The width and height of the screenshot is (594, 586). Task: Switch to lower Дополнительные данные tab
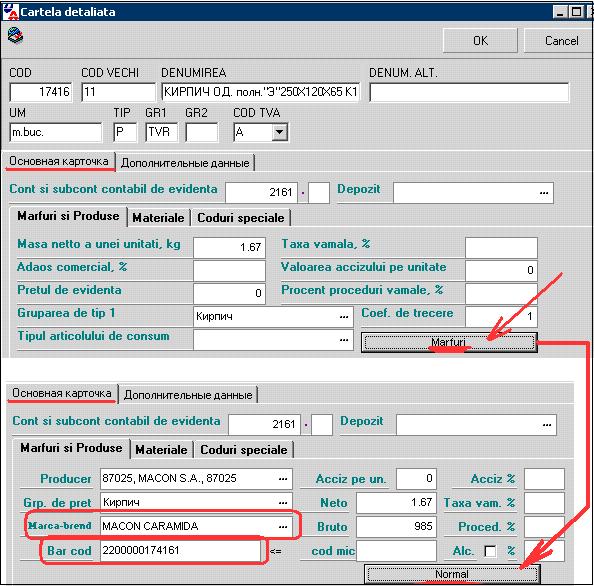click(x=188, y=395)
